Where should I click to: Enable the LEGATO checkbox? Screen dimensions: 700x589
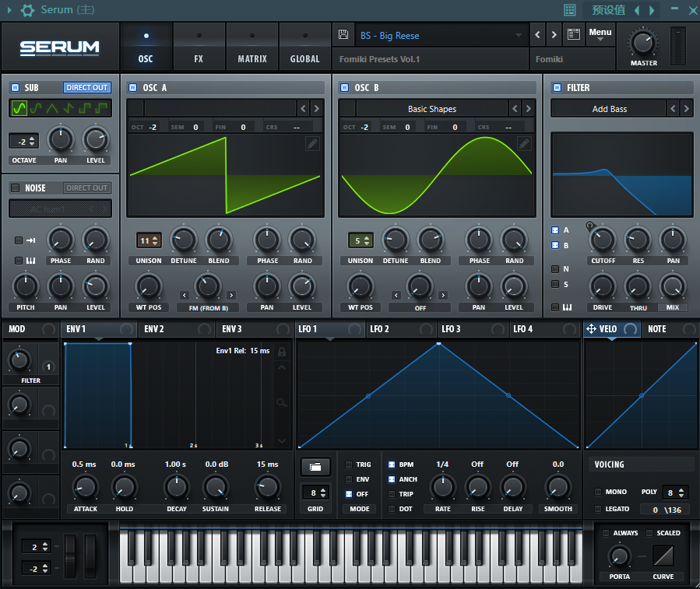598,509
